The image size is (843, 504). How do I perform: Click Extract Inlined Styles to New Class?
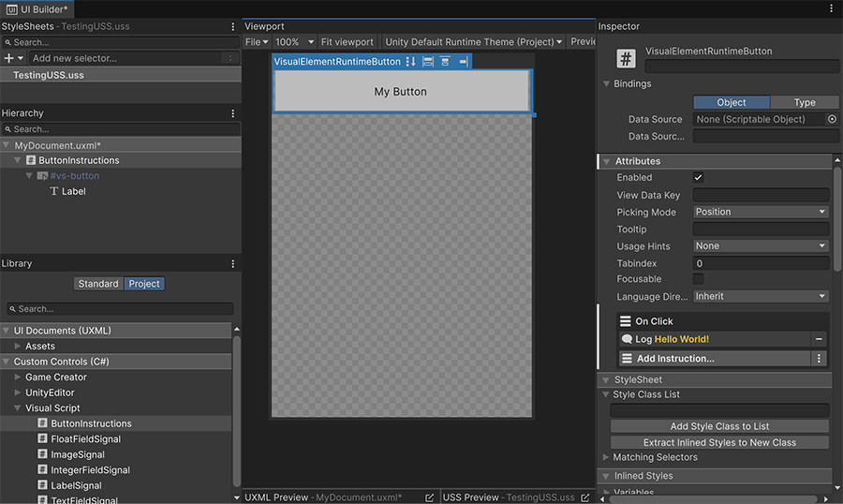coord(719,442)
